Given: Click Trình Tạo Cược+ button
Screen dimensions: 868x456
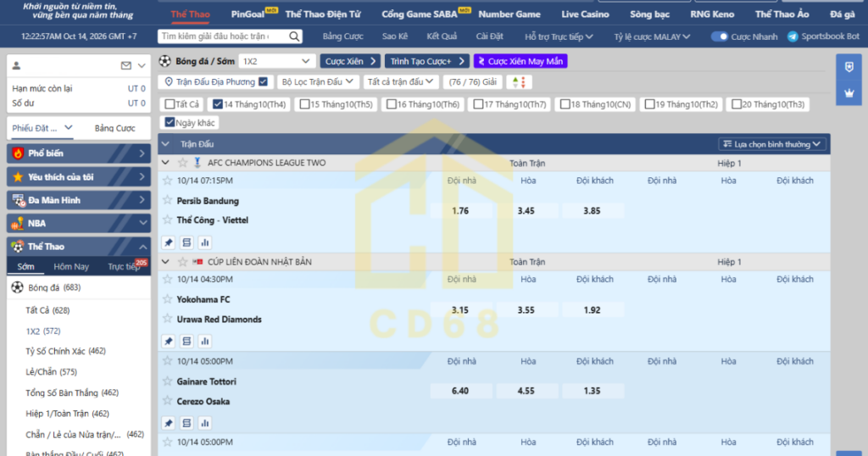Looking at the screenshot, I should tap(427, 61).
